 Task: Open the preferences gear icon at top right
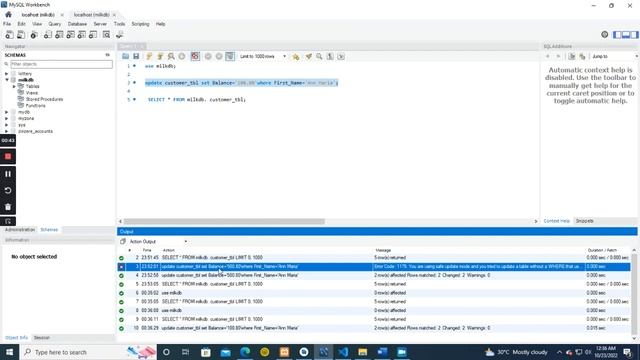[x=604, y=35]
